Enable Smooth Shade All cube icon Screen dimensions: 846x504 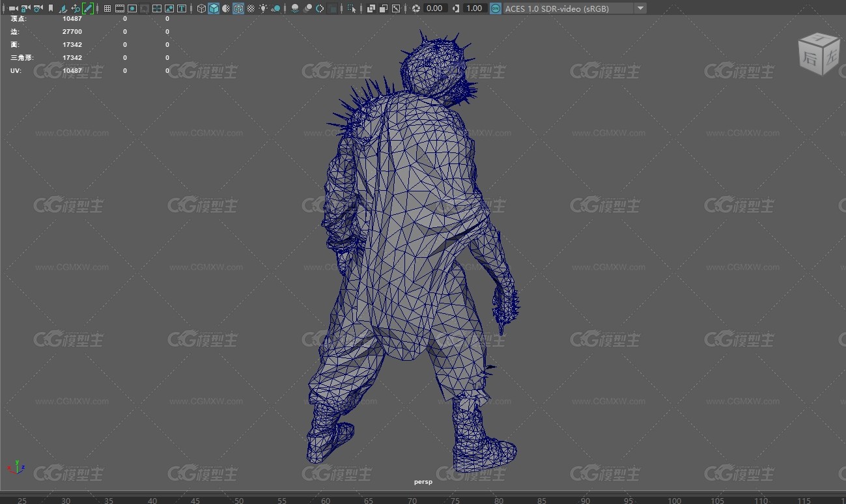(214, 8)
